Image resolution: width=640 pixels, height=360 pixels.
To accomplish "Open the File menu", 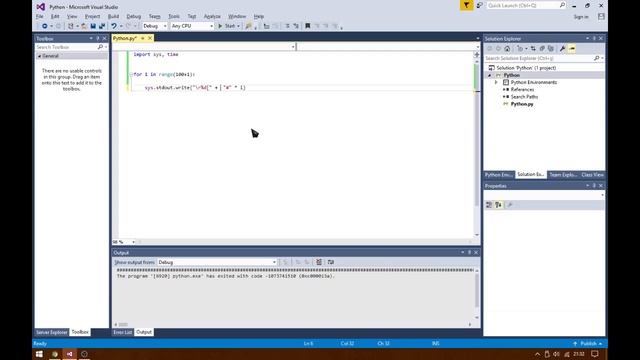I will (40, 16).
